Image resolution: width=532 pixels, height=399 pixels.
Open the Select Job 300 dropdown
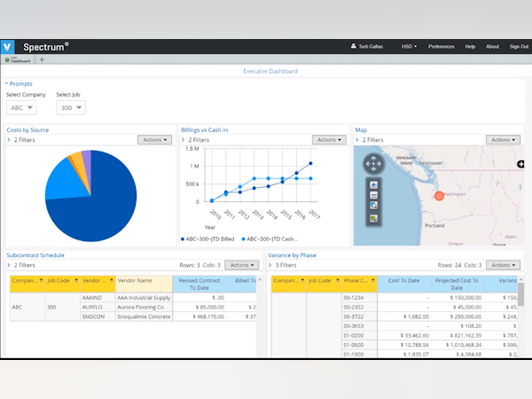coord(71,107)
